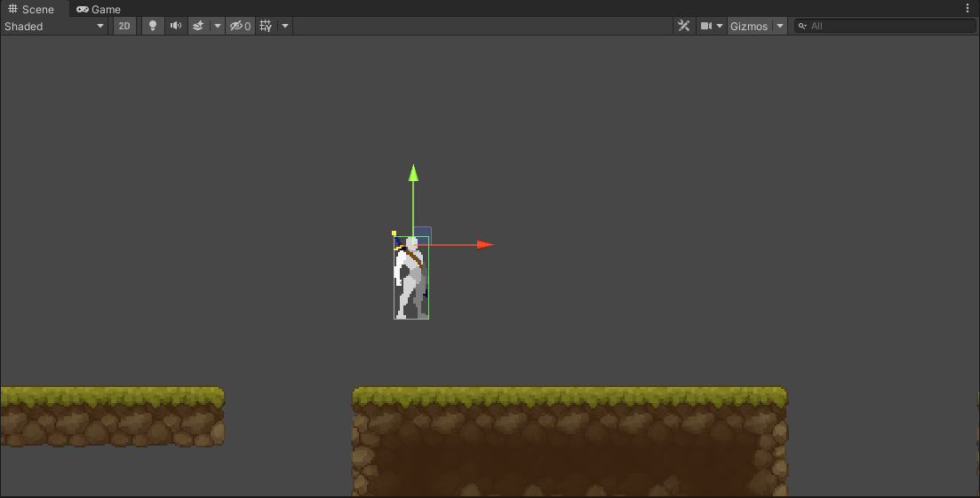980x498 pixels.
Task: Select the player character sprite
Action: [410, 278]
